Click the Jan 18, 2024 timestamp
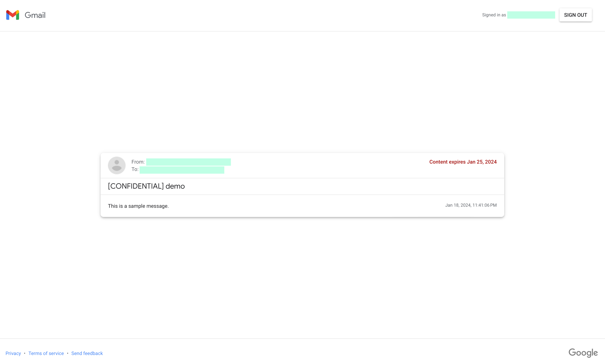Viewport: 605px width, 364px height. (x=471, y=205)
